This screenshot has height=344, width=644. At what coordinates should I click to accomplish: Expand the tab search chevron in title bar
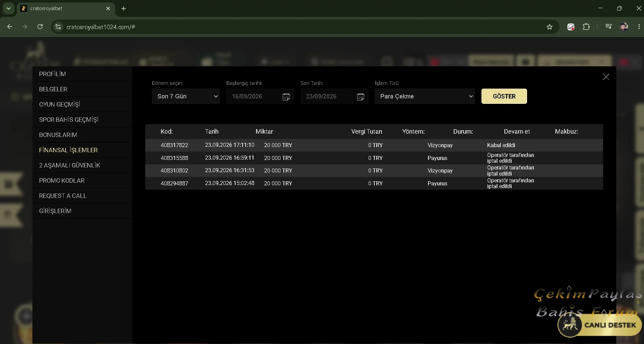[8, 8]
